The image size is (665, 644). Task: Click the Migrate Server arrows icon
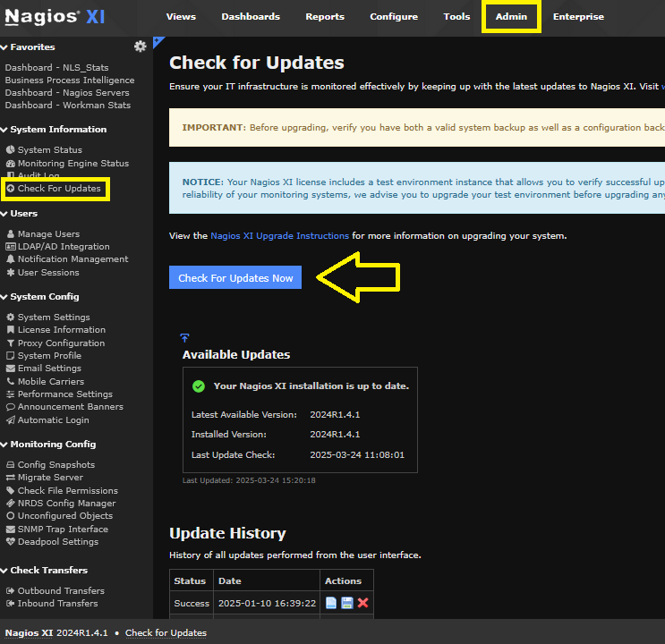(11, 478)
